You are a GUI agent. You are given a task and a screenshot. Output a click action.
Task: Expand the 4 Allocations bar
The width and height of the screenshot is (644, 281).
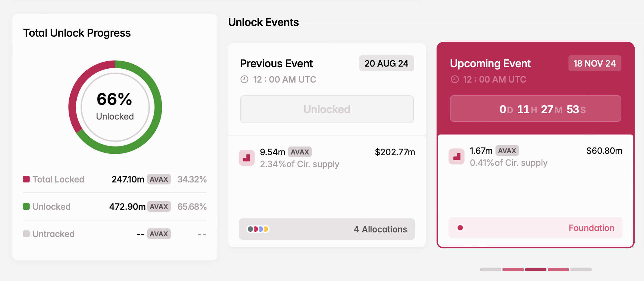pyautogui.click(x=327, y=229)
